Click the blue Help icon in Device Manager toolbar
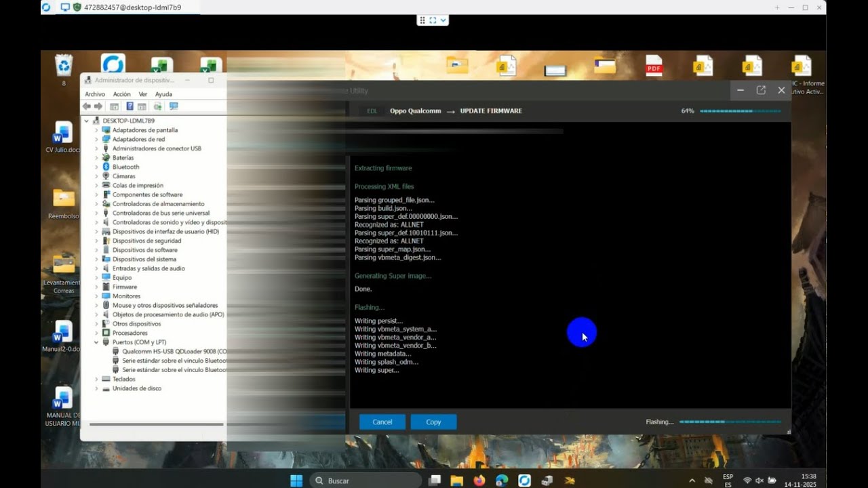This screenshot has height=488, width=868. [130, 106]
